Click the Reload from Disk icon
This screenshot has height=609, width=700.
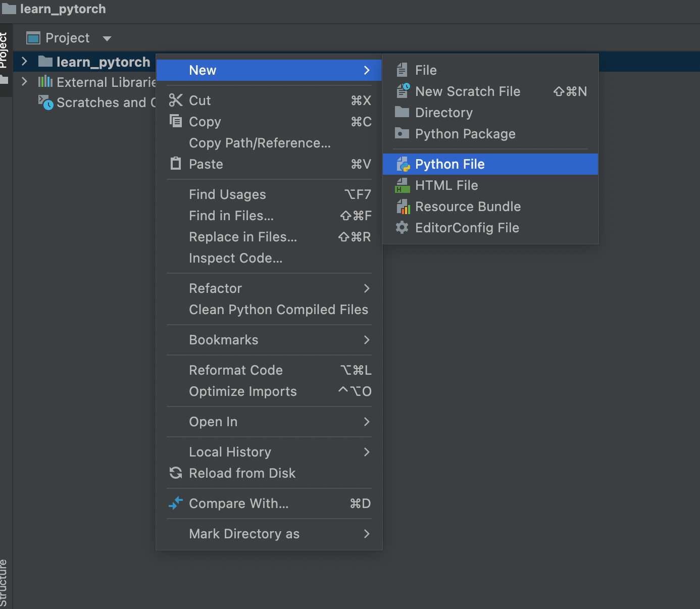(176, 473)
